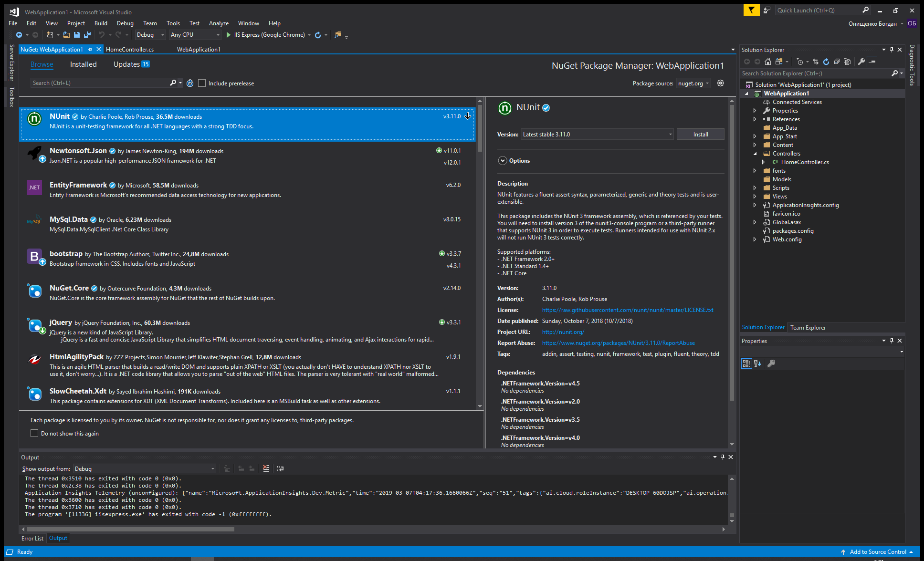Open the Error List tab

click(32, 538)
